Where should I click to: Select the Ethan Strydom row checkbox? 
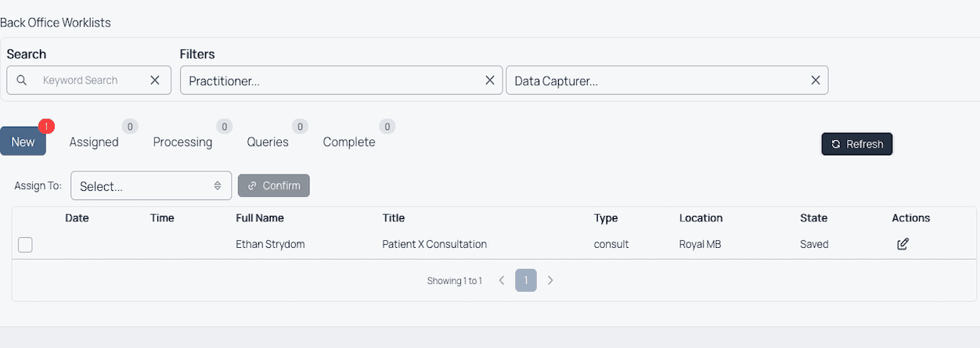[x=26, y=245]
